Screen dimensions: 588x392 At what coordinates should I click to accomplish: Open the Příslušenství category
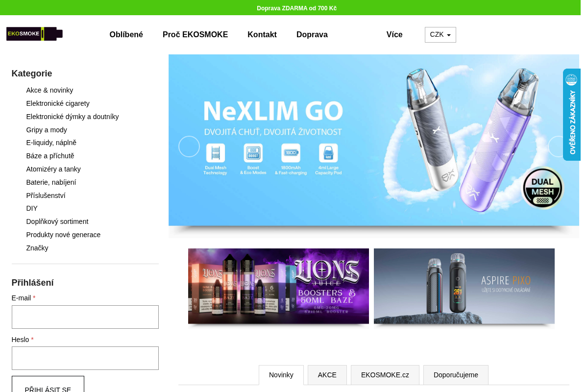click(x=46, y=196)
